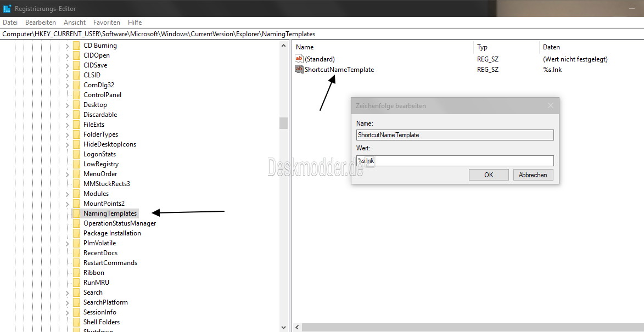Expand the SearchPlatform key

68,302
